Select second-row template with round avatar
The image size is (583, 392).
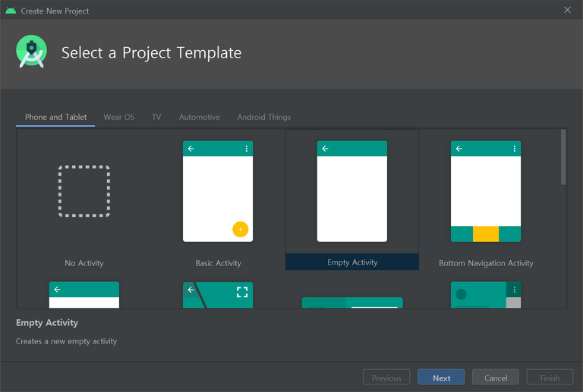point(486,295)
